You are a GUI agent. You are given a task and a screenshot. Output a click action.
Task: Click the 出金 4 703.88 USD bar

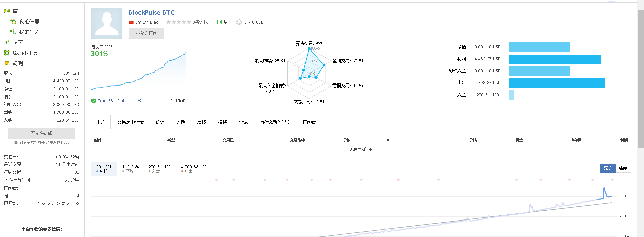(557, 83)
